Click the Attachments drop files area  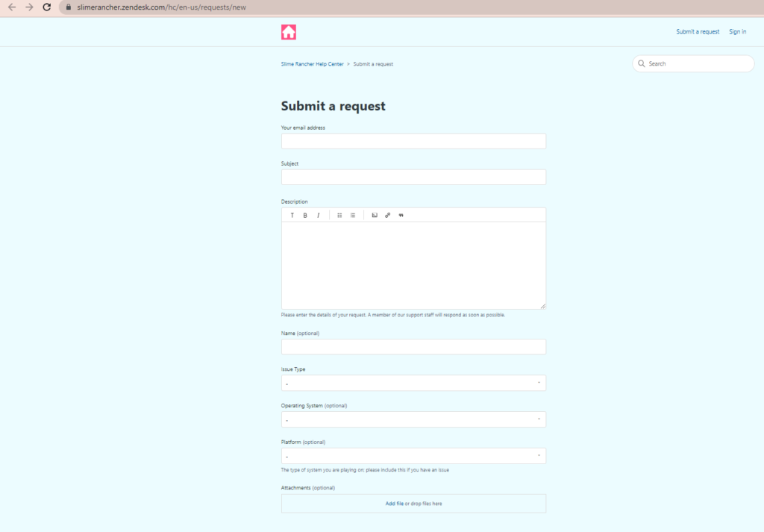413,504
